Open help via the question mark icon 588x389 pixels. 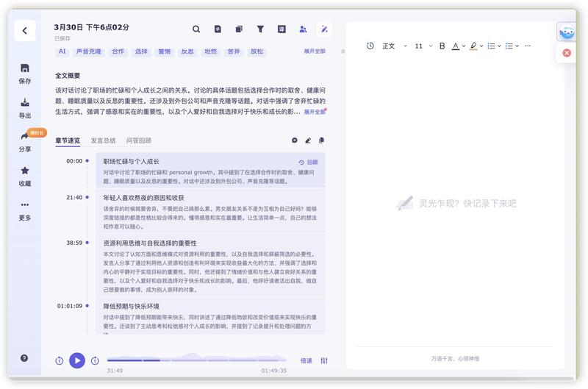pos(24,358)
